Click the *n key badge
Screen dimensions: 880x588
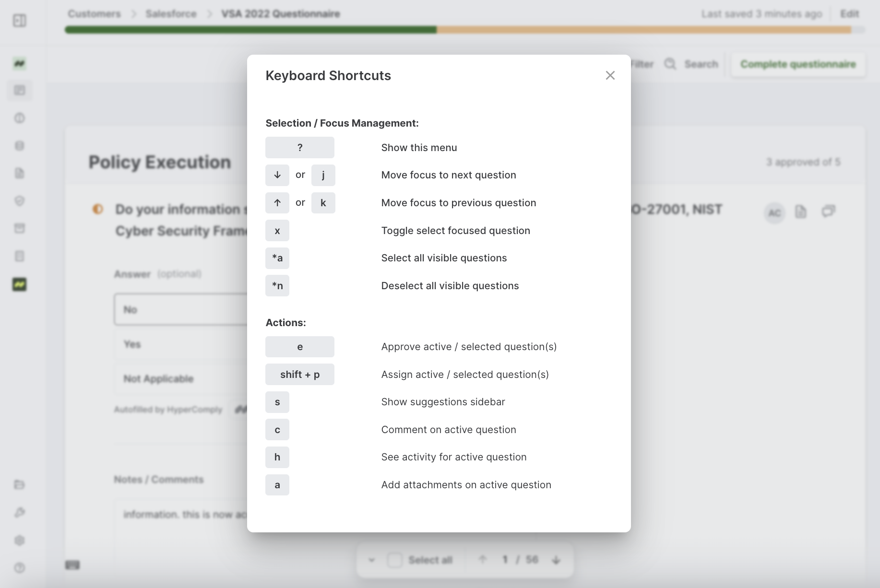tap(277, 286)
